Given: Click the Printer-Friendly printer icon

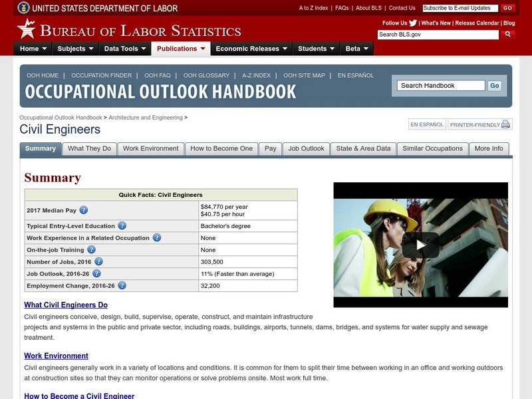Looking at the screenshot, I should click(504, 124).
